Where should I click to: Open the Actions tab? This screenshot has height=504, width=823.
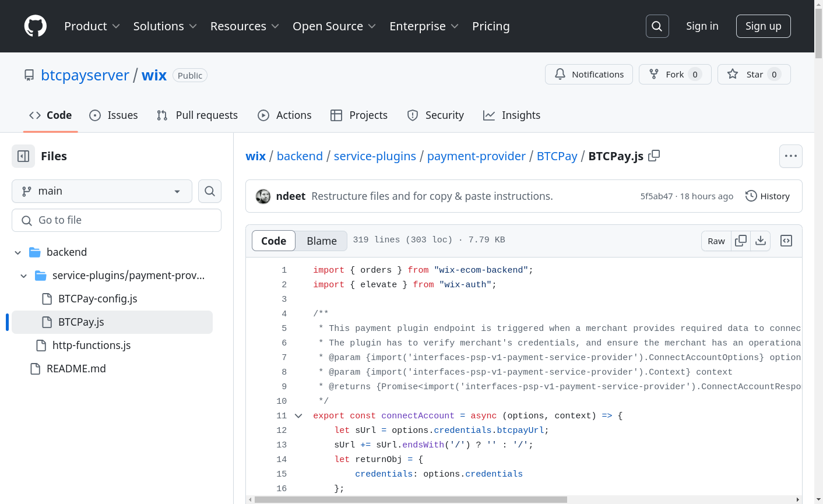[284, 115]
